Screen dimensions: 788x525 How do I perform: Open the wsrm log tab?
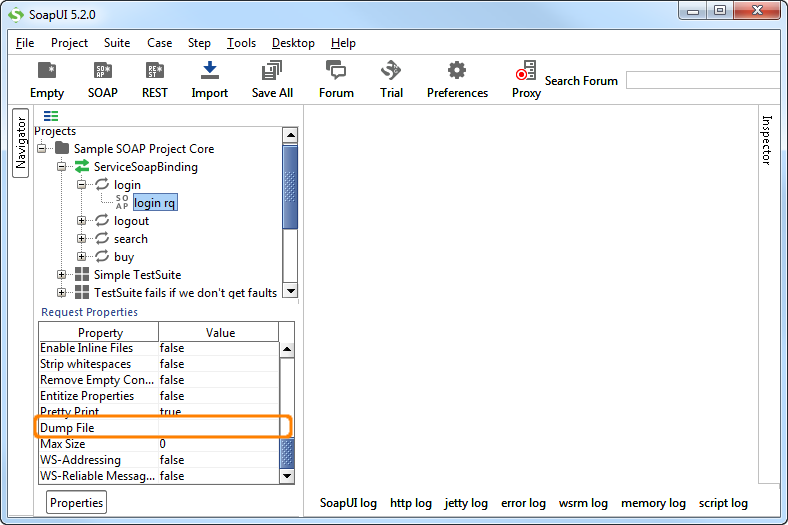(x=583, y=503)
